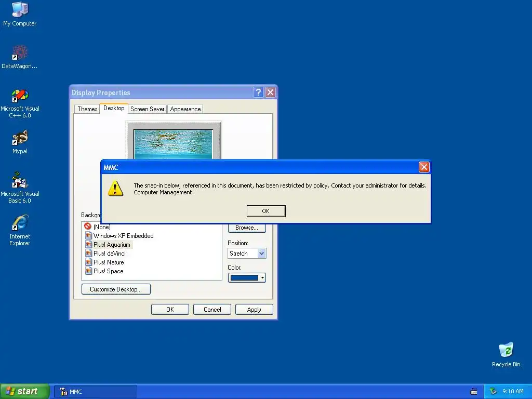Click Apply in Display Properties

point(254,310)
